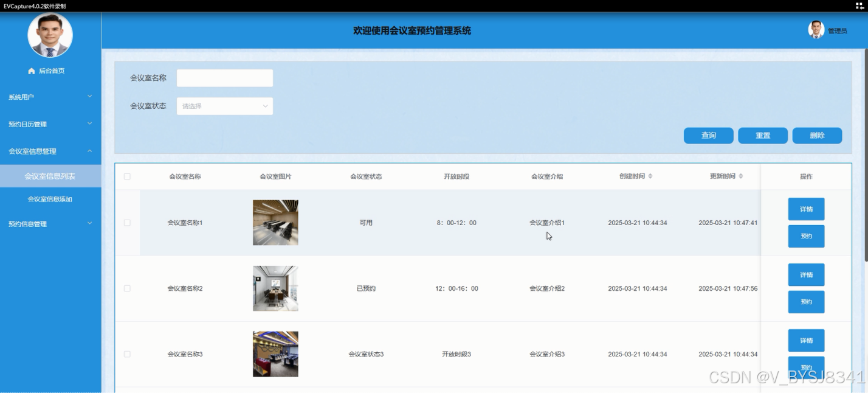This screenshot has height=393, width=868.
Task: Click the 查询 search button
Action: [x=708, y=136]
